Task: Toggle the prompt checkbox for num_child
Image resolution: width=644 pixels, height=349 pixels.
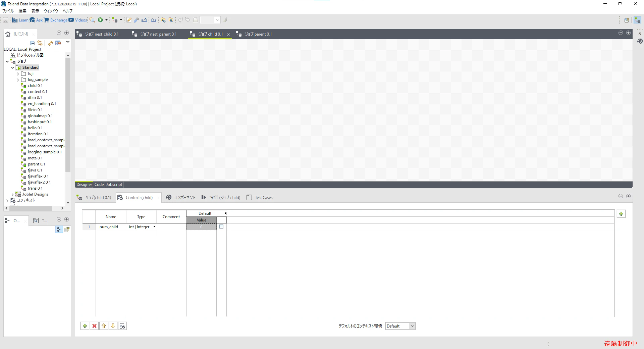Action: (221, 227)
